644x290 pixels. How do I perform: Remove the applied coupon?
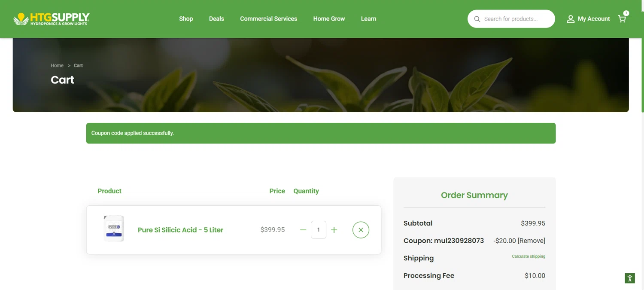coord(532,241)
